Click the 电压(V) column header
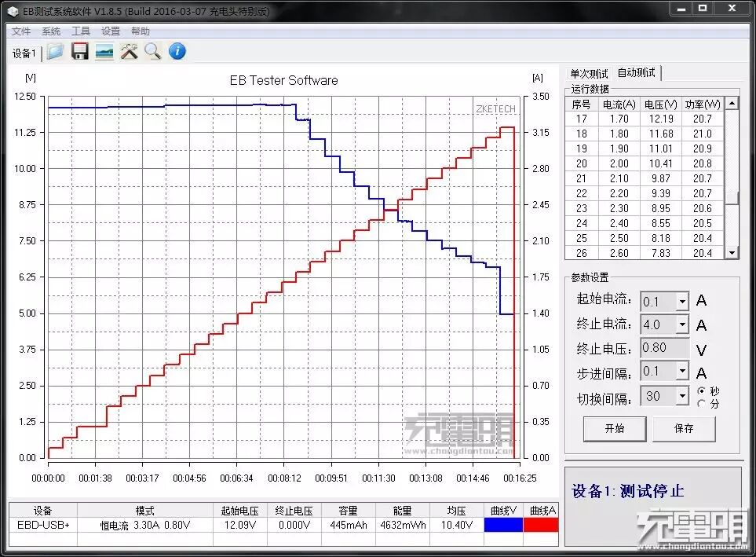756x557 pixels. [x=660, y=104]
